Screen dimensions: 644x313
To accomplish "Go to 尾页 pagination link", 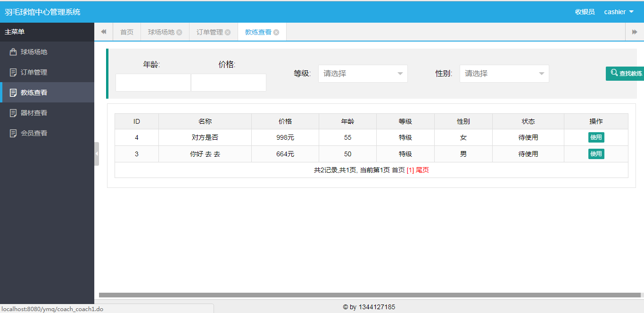I will click(422, 170).
